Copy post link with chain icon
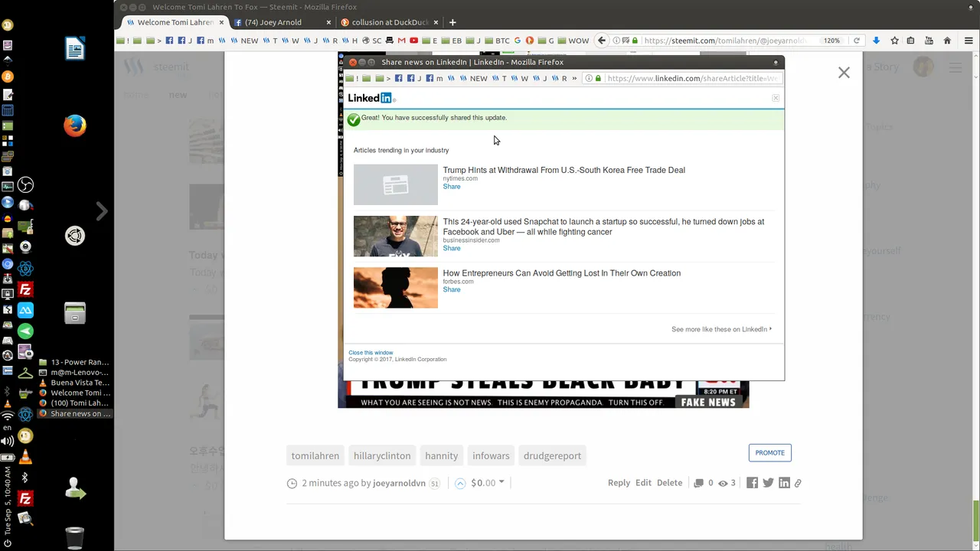This screenshot has height=551, width=980. point(798,483)
